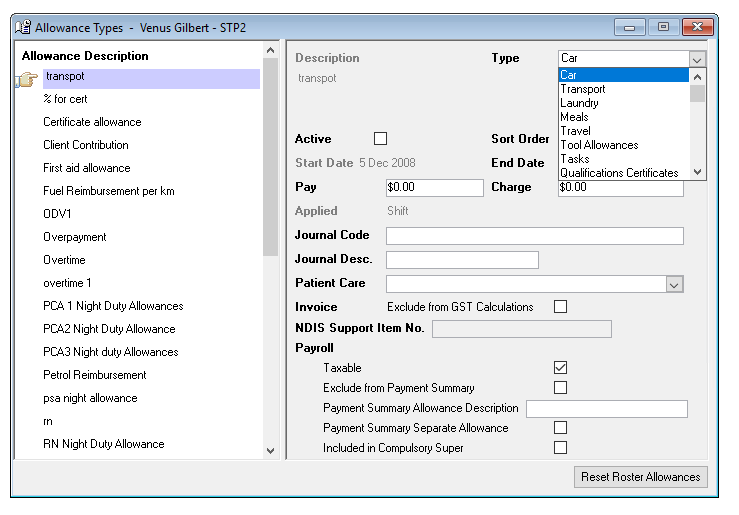The height and width of the screenshot is (515, 739).
Task: Click the Type list scrollbar thumb
Action: click(698, 93)
